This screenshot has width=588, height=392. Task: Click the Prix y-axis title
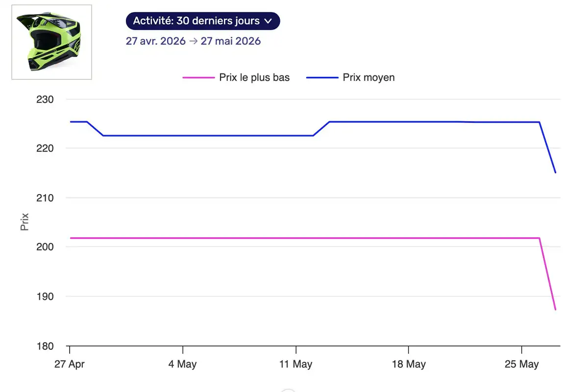tap(24, 222)
